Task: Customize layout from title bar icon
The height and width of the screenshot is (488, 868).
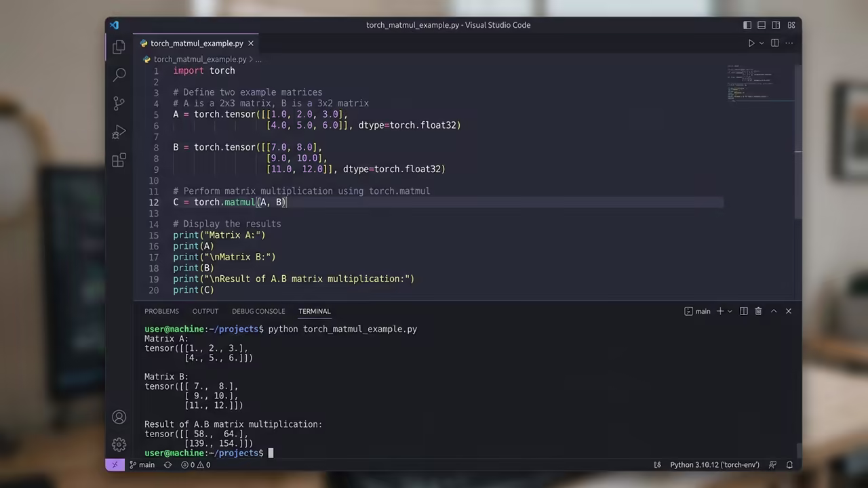Action: point(791,25)
